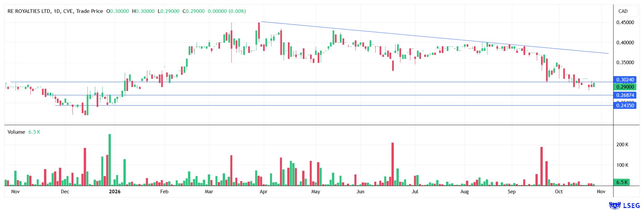Select the 0.29000 current price label
Image resolution: width=644 pixels, height=210 pixels.
[x=625, y=87]
